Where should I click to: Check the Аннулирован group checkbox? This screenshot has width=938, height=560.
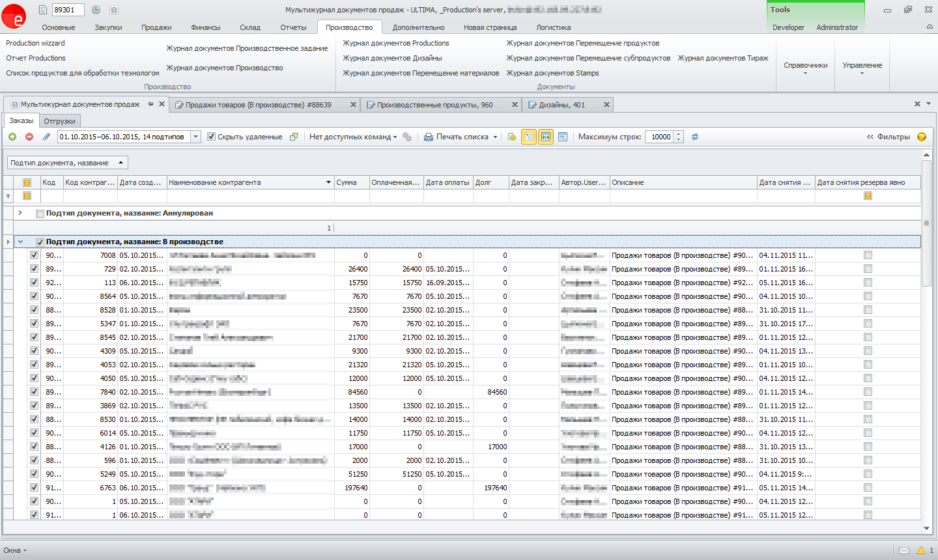(x=40, y=214)
